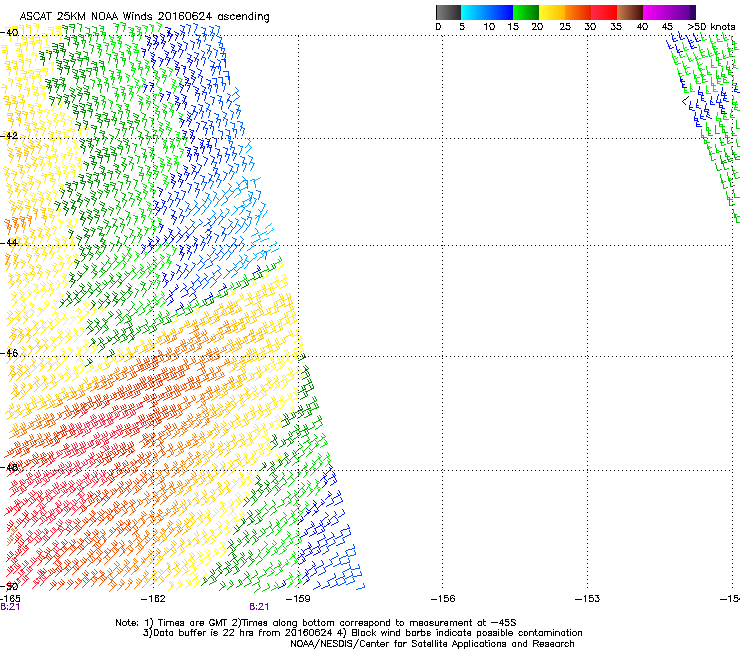Click the lone black contaminated wind barb

pyautogui.click(x=686, y=101)
